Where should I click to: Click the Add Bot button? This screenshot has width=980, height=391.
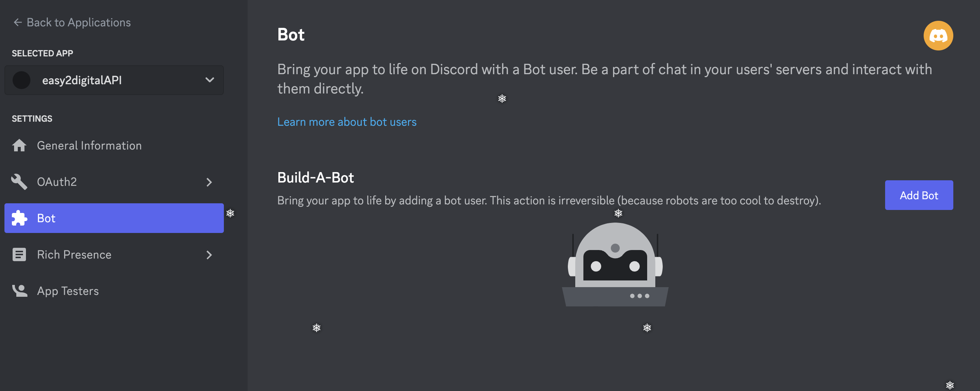pyautogui.click(x=919, y=195)
